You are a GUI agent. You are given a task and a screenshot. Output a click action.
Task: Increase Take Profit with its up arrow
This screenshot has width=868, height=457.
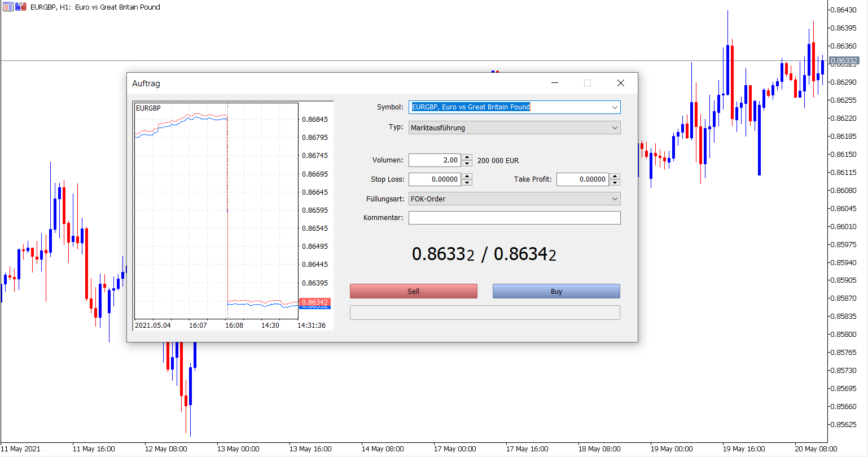click(616, 177)
